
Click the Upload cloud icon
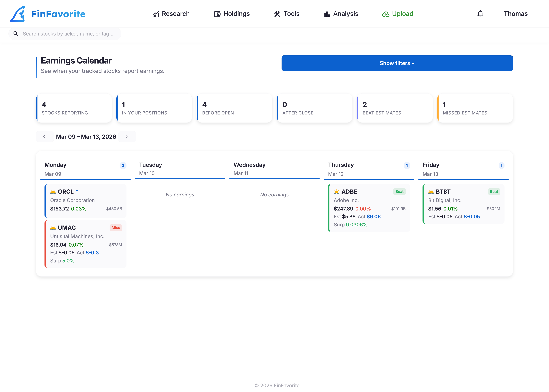tap(386, 14)
